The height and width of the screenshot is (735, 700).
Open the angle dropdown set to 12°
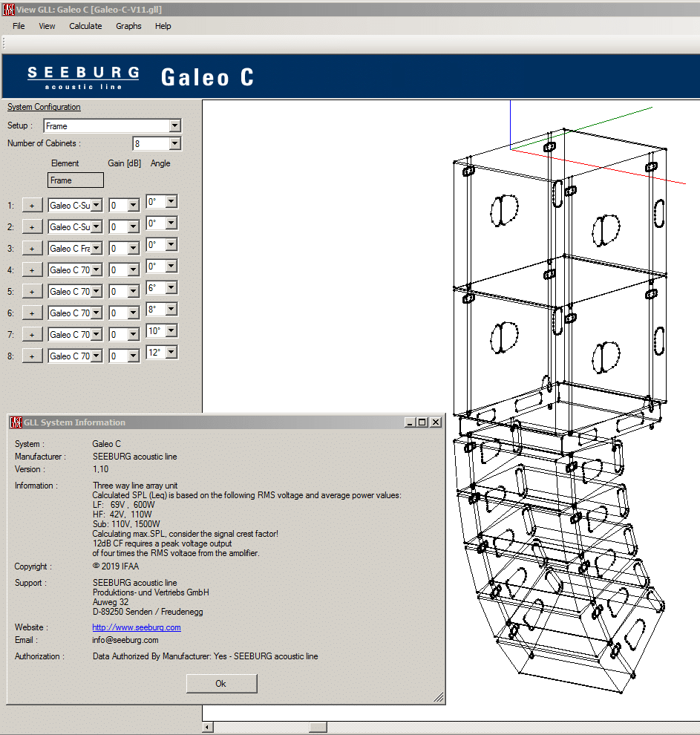pos(171,353)
